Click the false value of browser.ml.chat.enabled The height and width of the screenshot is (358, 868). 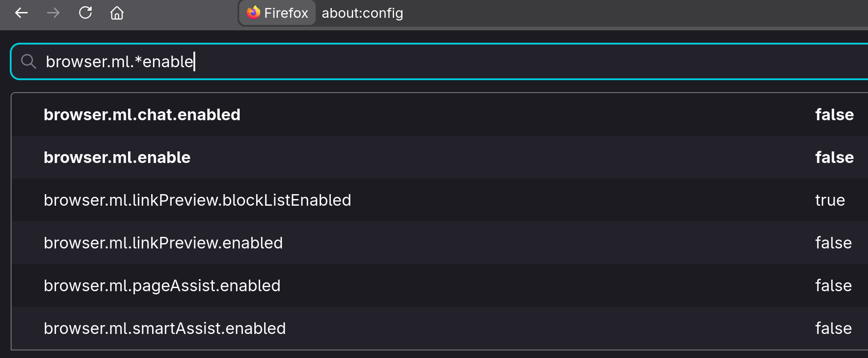834,115
